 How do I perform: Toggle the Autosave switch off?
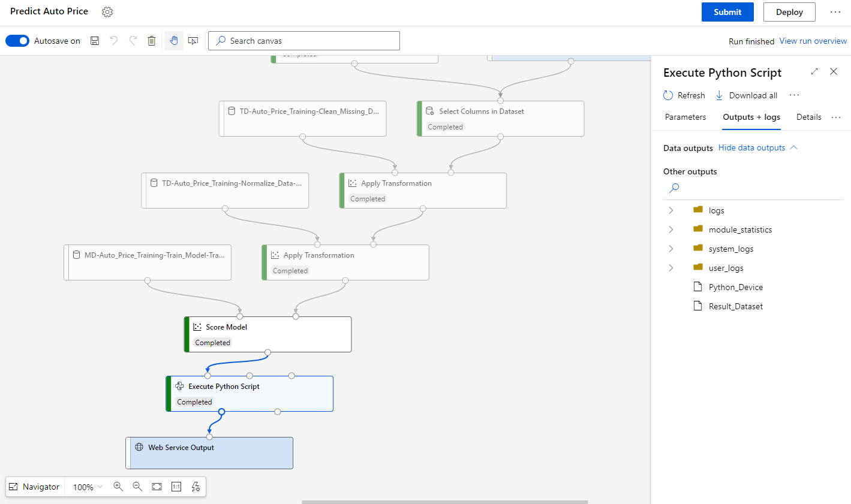click(17, 41)
